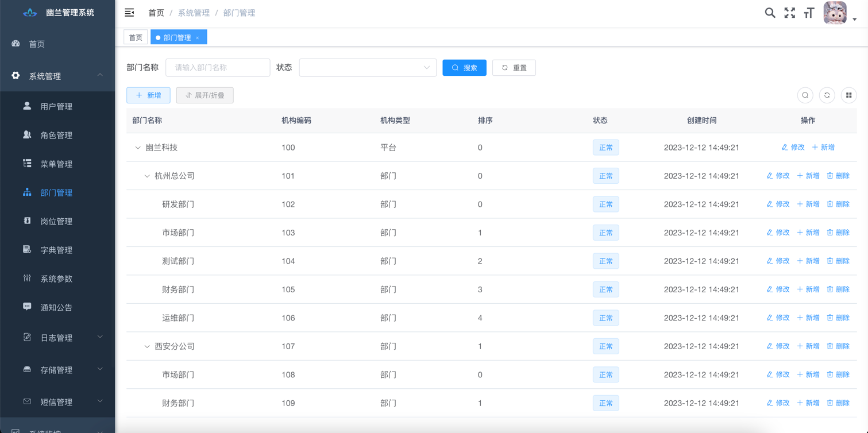Click the 正常 status tag for 幽兰科技
This screenshot has width=868, height=433.
[x=605, y=148]
